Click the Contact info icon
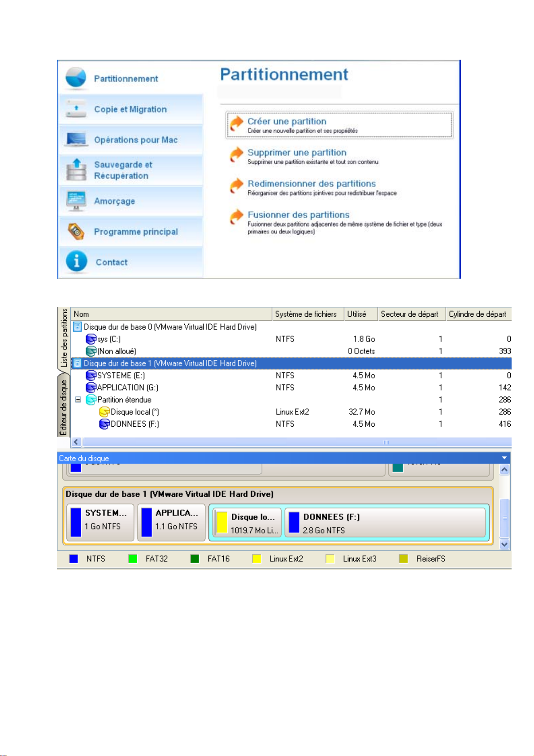 (76, 262)
